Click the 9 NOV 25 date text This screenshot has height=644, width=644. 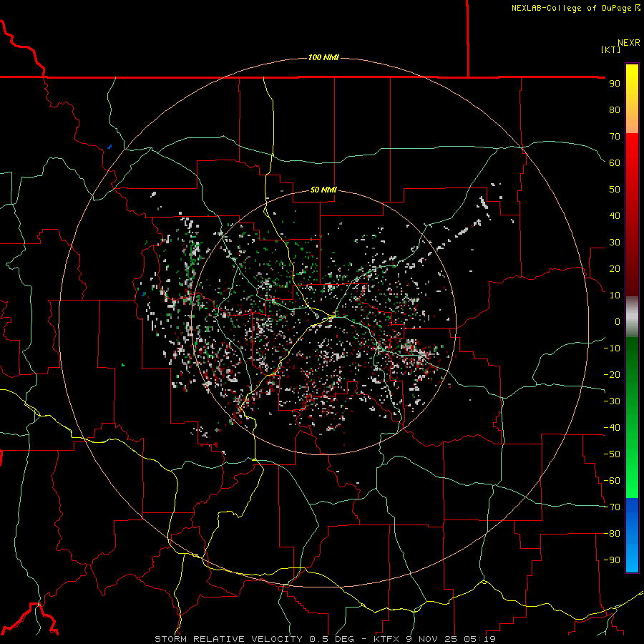(431, 639)
